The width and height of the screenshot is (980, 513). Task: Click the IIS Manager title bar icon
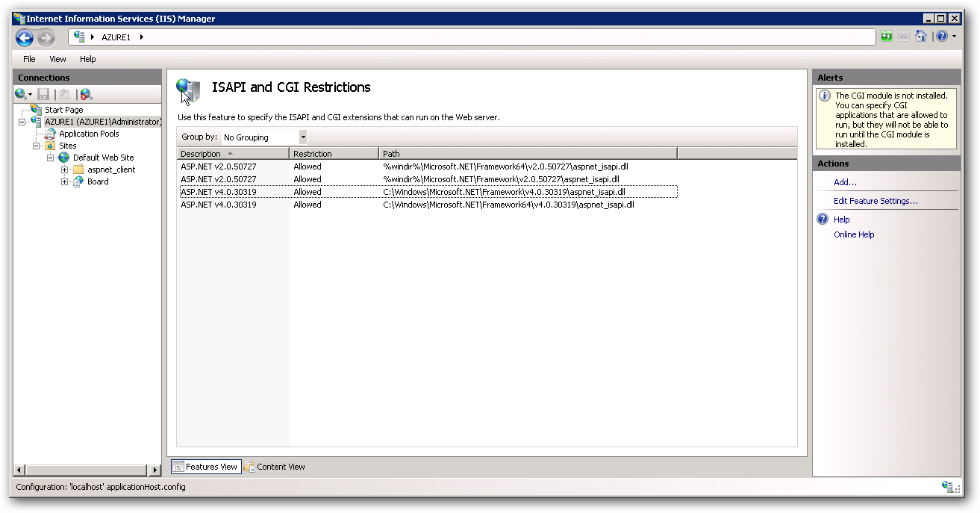(19, 19)
